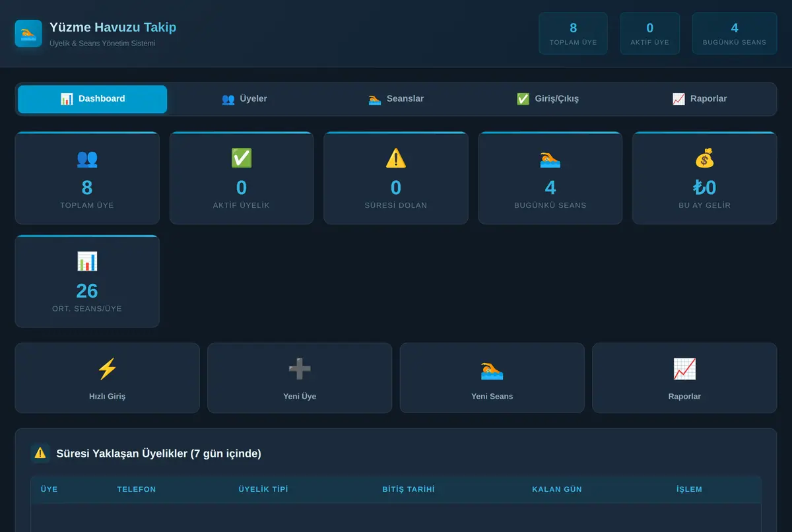792x532 pixels.
Task: Click the Yeni Seans label
Action: pos(492,397)
